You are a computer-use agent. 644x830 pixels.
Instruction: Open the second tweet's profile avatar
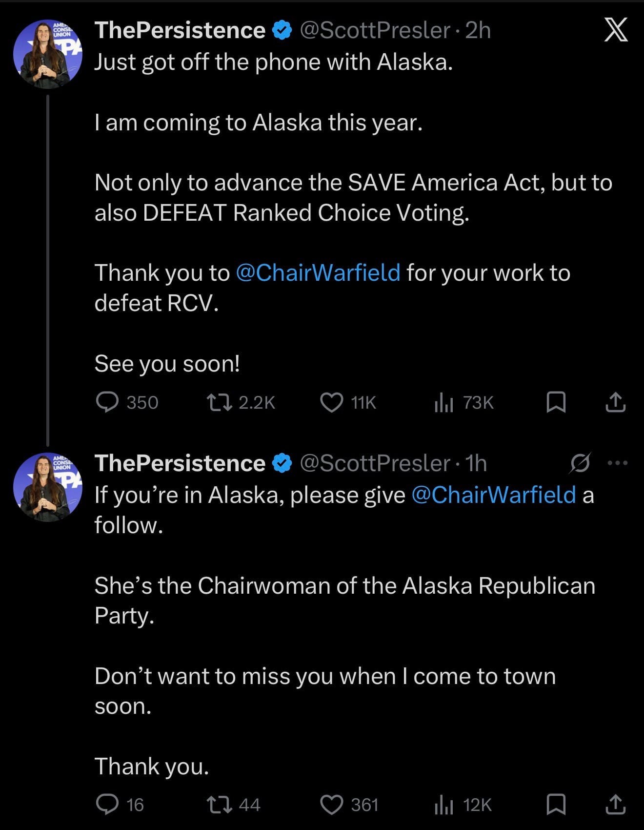47,487
